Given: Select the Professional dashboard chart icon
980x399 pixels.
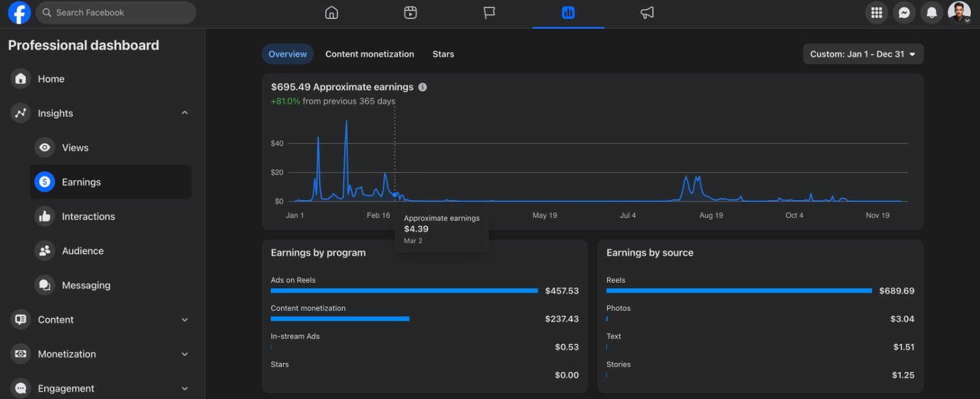Looking at the screenshot, I should click(568, 13).
